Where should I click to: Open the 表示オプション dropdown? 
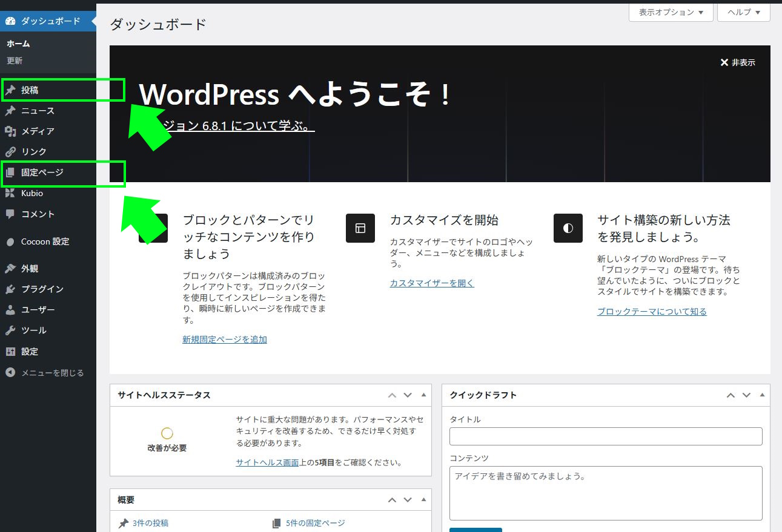coord(671,12)
